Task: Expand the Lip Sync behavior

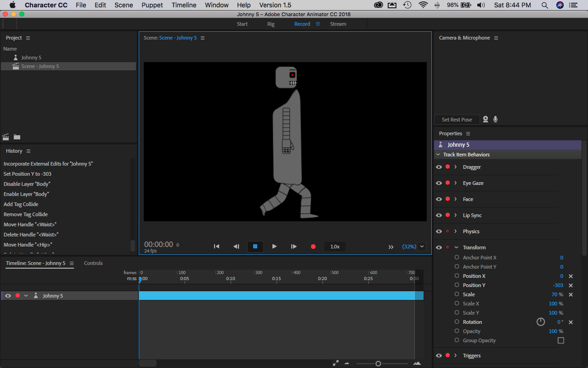Action: 456,215
